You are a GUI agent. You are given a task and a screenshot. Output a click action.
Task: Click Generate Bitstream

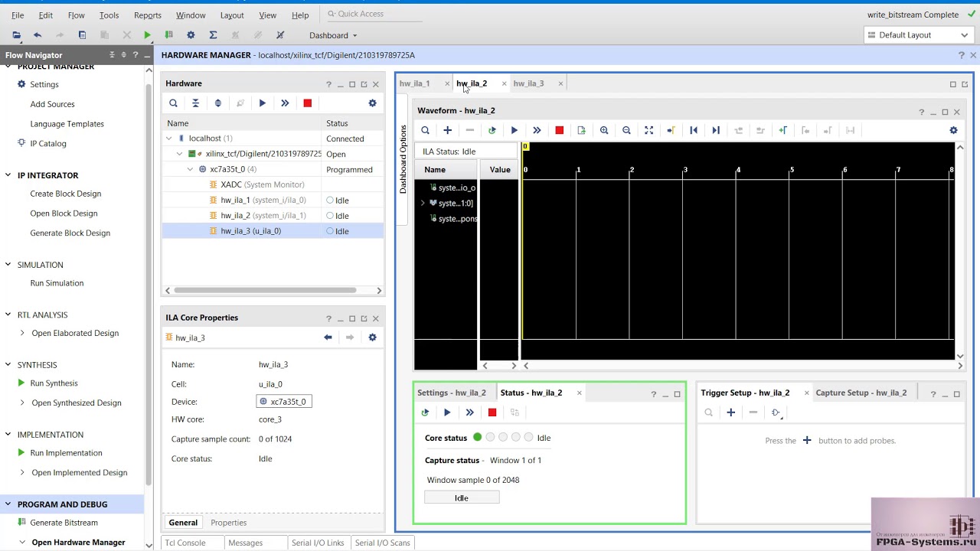click(x=64, y=523)
